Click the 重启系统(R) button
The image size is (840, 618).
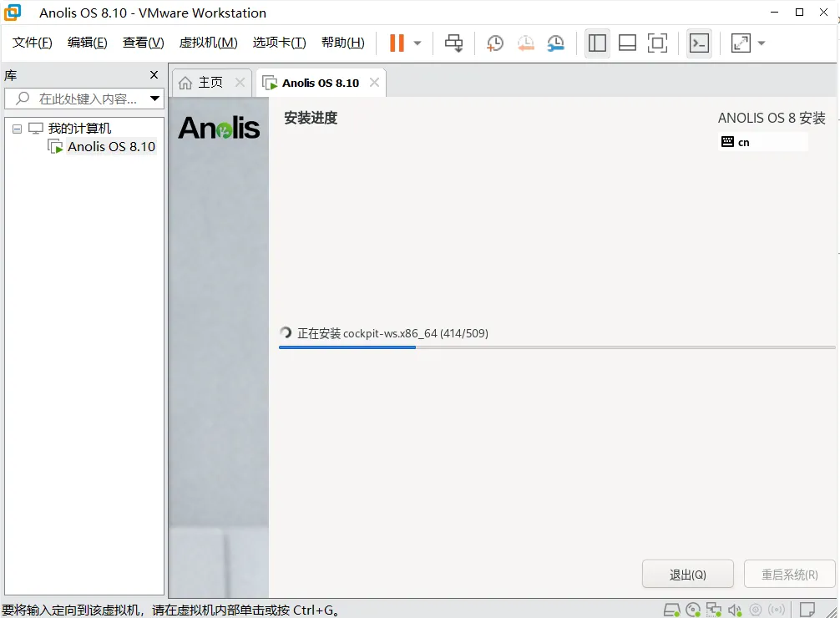click(790, 575)
